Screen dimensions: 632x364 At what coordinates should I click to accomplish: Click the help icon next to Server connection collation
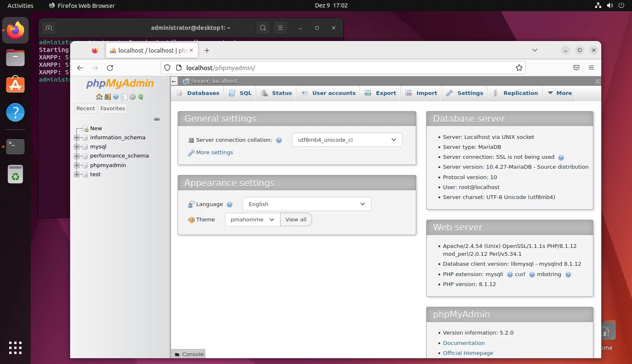(279, 140)
